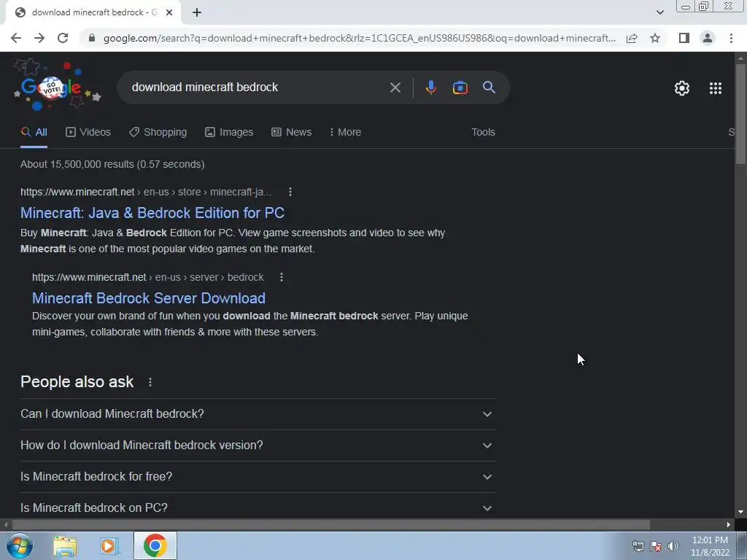
Task: Click minecraft.net server bedrock URL breadcrumb
Action: click(147, 277)
